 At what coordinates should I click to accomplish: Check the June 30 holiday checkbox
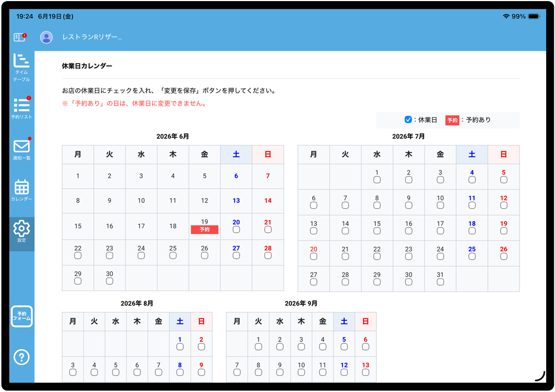tap(109, 281)
